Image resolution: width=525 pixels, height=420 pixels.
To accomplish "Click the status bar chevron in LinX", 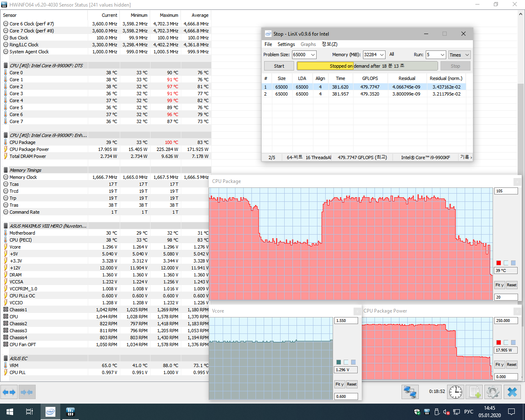I will (x=471, y=157).
